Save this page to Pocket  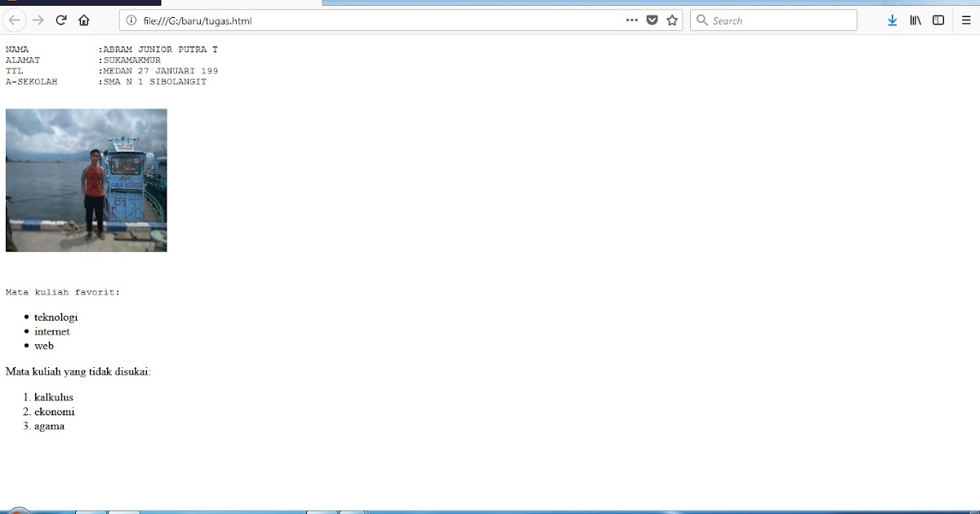(651, 20)
